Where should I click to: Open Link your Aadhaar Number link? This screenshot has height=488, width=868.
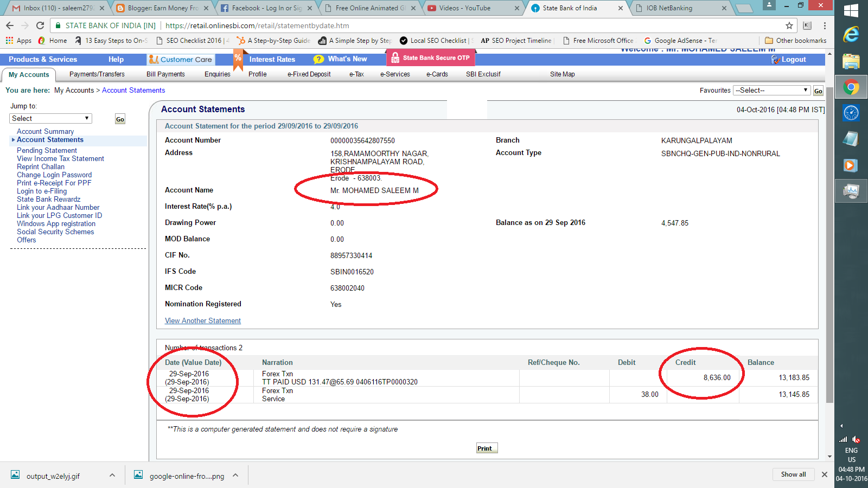tap(58, 208)
